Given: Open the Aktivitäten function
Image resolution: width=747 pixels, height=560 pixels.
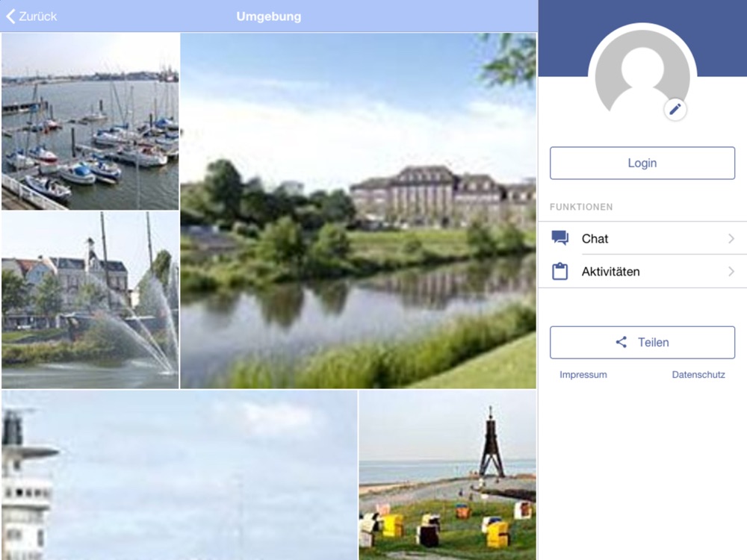Looking at the screenshot, I should 642,272.
